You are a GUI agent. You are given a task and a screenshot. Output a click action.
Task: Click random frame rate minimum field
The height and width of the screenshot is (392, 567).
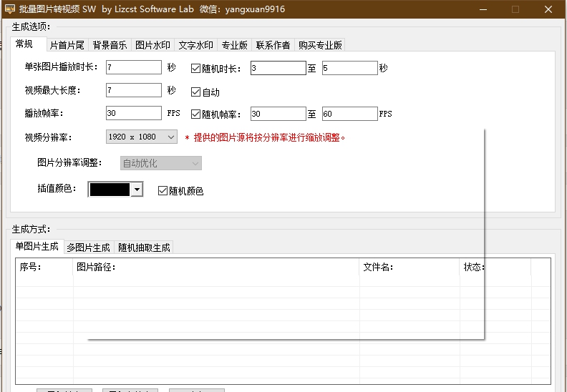278,114
